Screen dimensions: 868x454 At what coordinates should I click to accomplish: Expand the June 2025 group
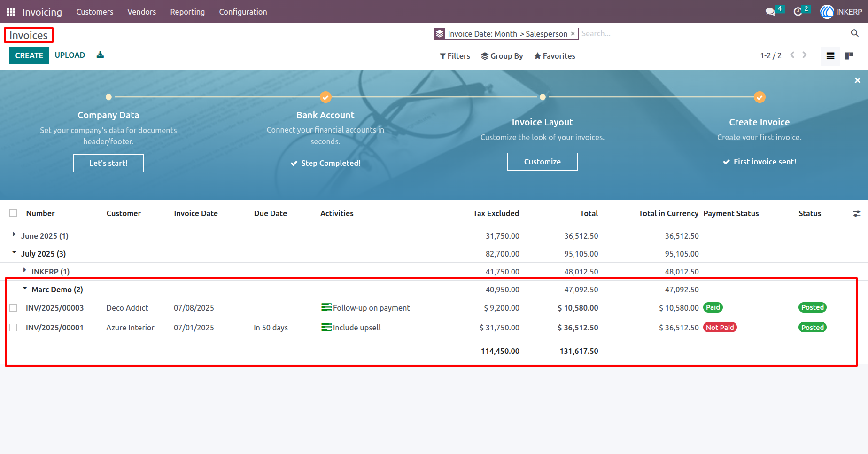tap(14, 234)
